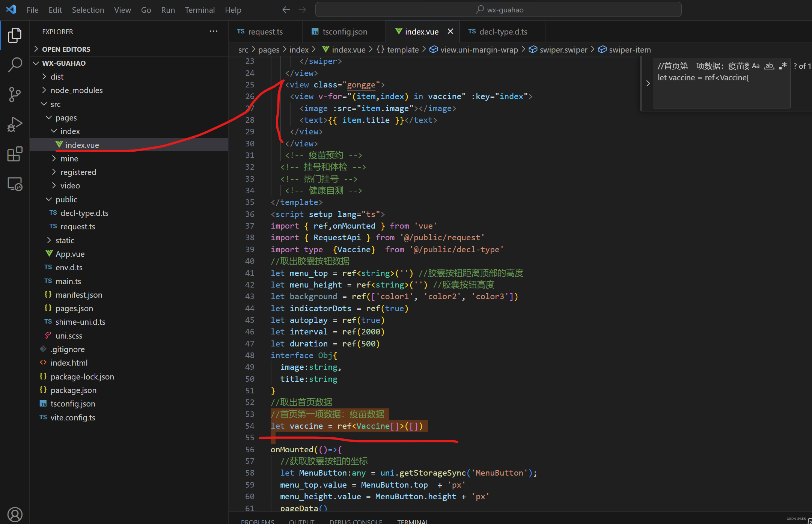Open Explorer more actions ellipsis

click(213, 32)
